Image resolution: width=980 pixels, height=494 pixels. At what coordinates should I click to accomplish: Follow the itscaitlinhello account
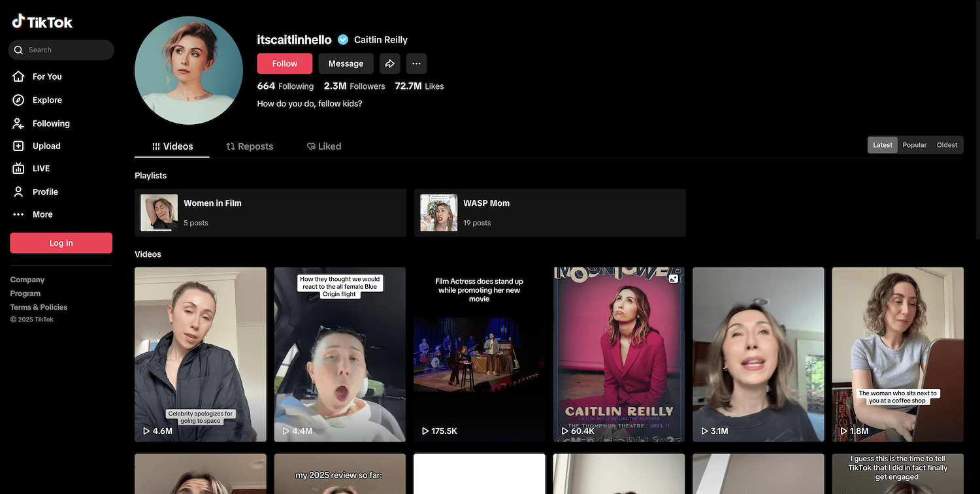tap(284, 63)
